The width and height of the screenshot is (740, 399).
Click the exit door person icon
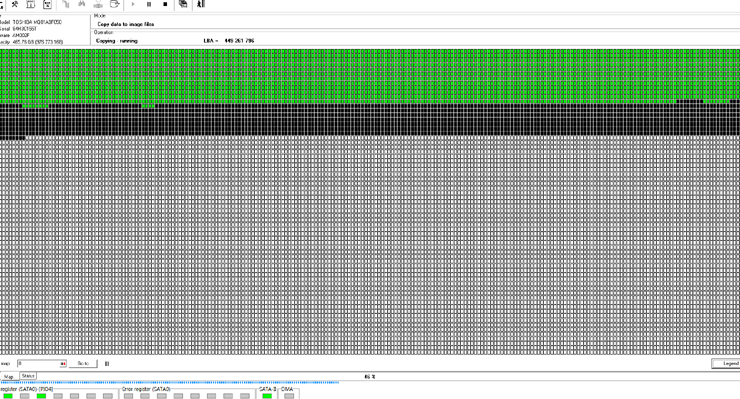click(x=201, y=4)
